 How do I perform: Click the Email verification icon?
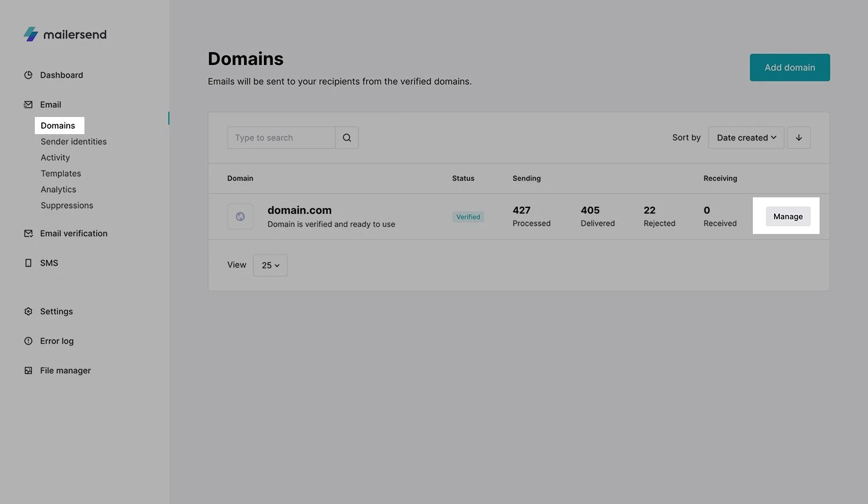click(28, 233)
